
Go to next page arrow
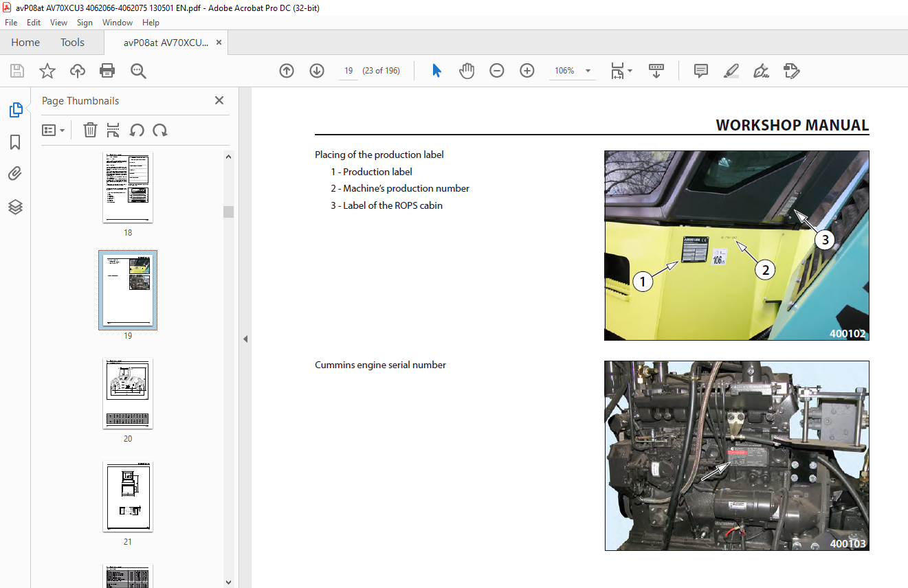pyautogui.click(x=317, y=71)
